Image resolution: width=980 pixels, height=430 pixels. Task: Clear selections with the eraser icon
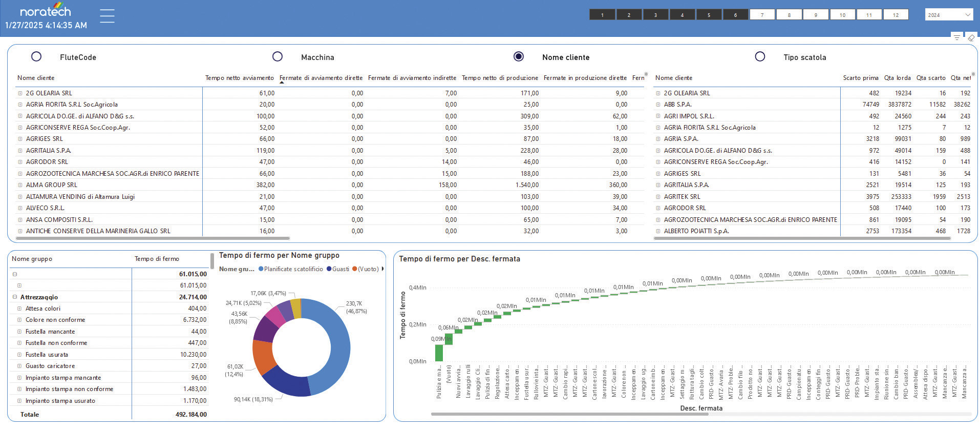tap(971, 37)
